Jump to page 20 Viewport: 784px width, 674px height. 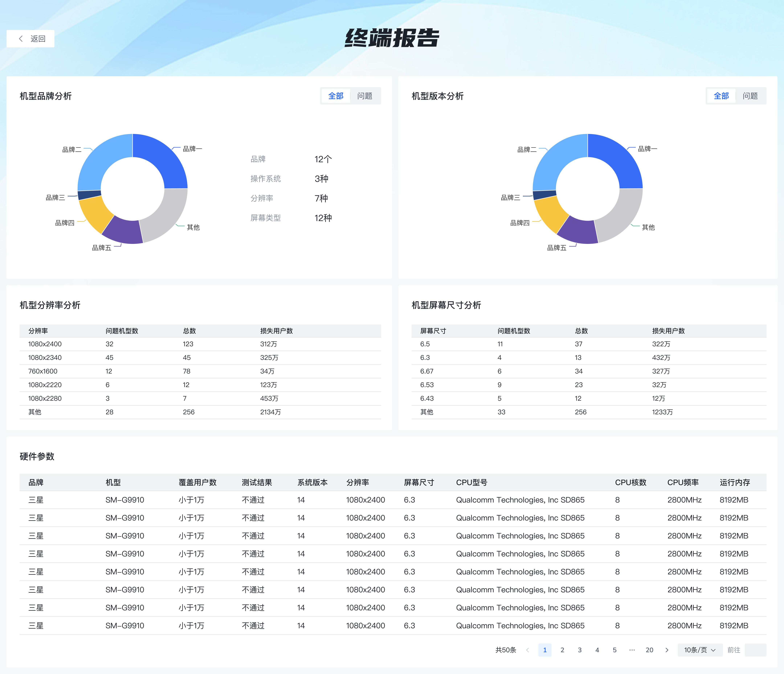tap(649, 650)
